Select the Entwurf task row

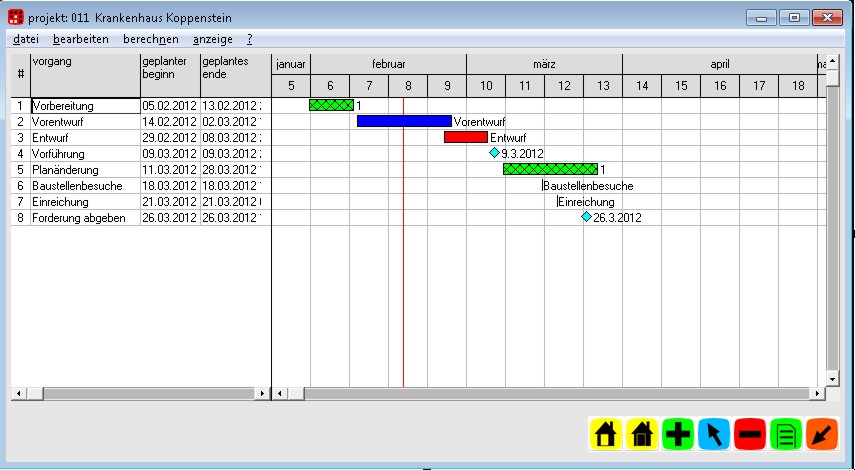141,138
